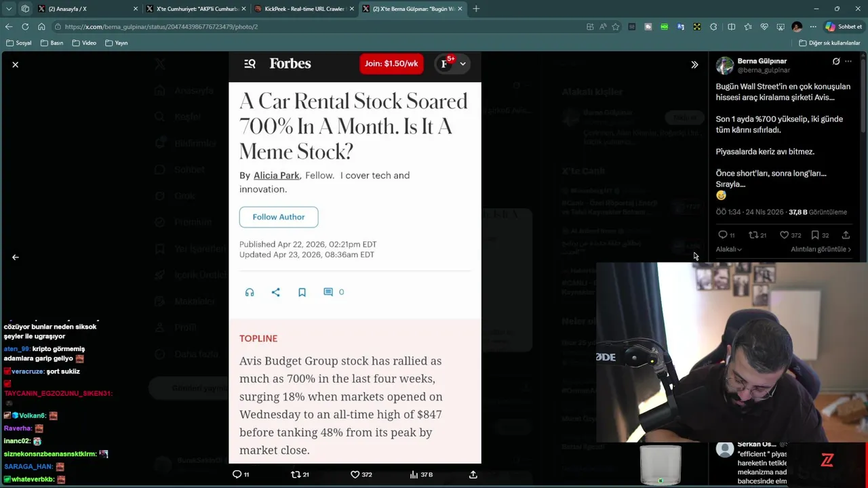Open the favorites list icon
Image resolution: width=868 pixels, height=488 pixels.
[747, 26]
